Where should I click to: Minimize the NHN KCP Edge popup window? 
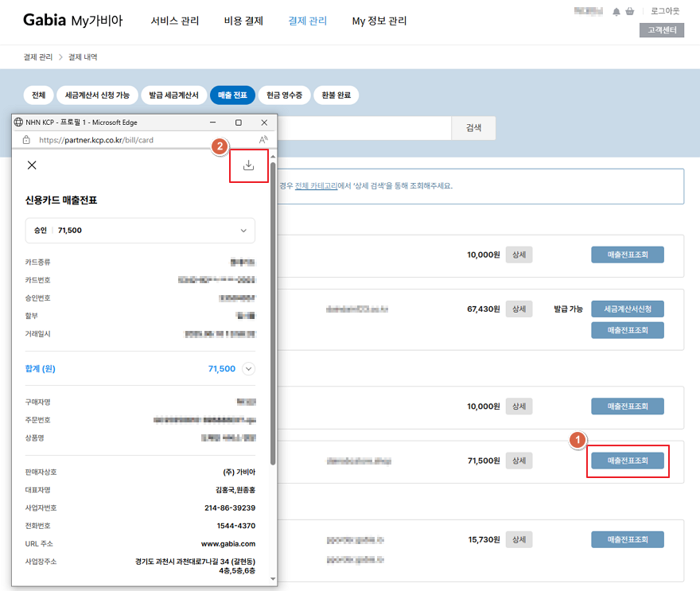[x=213, y=122]
